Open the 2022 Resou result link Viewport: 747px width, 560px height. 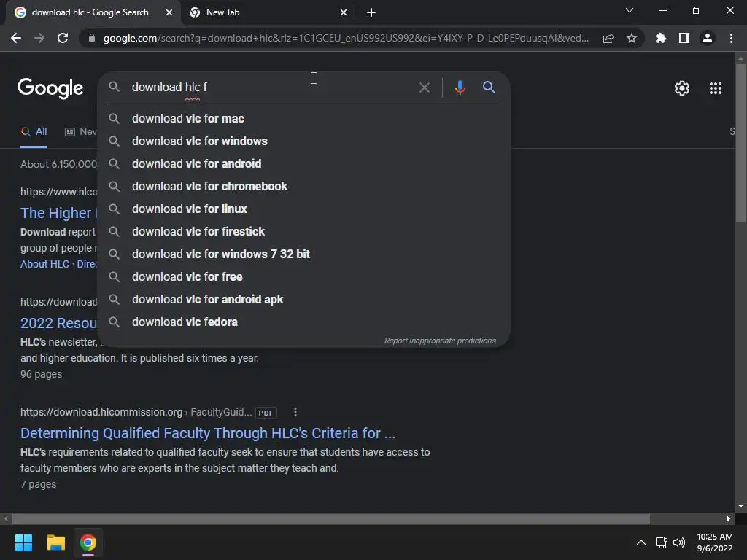click(58, 323)
